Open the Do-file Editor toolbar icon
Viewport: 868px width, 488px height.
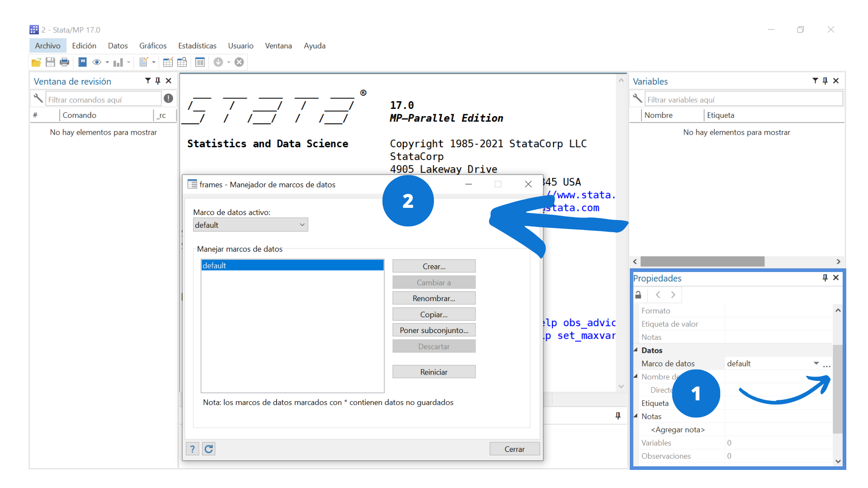(x=144, y=62)
